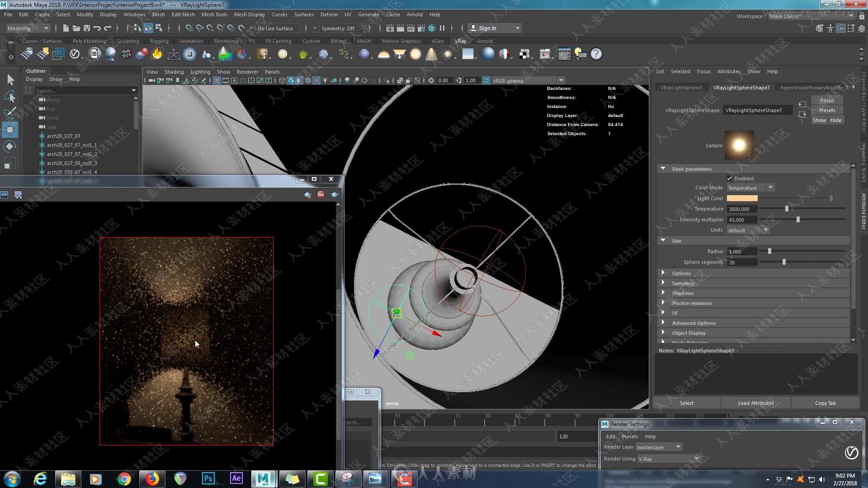Viewport: 868px width, 488px height.
Task: Click the V-Ray fire shelf icon
Action: 157,54
